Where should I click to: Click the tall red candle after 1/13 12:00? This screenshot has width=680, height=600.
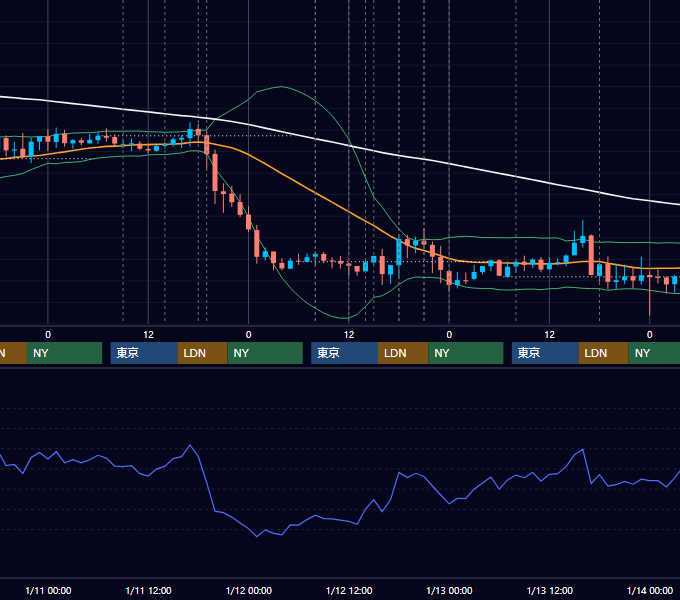coord(591,255)
